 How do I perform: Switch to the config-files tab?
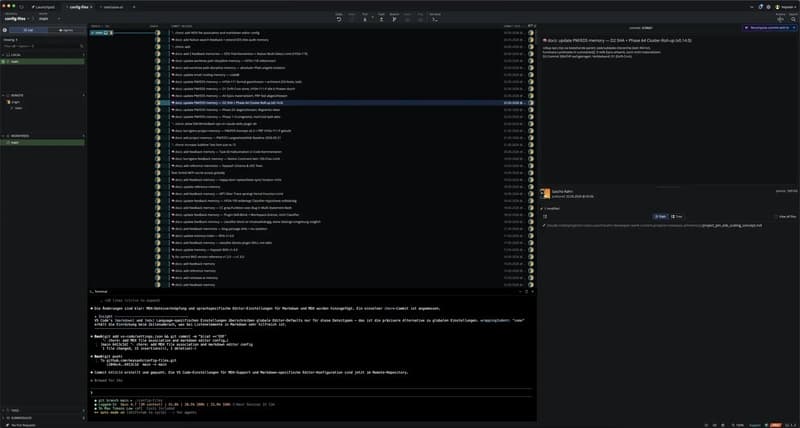(77, 7)
